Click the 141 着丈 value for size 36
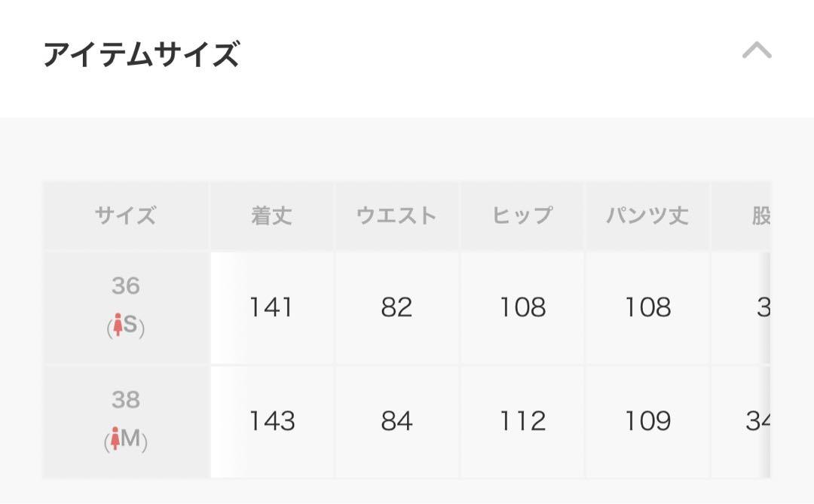The image size is (814, 504). [x=272, y=308]
